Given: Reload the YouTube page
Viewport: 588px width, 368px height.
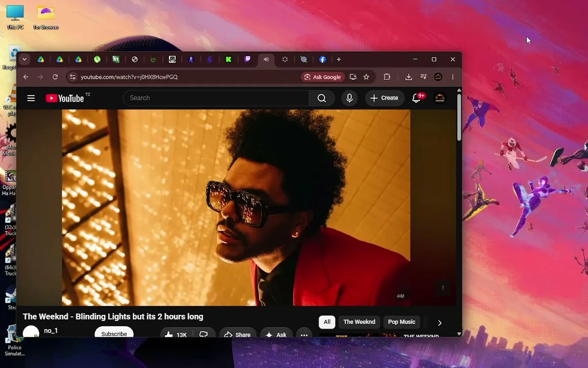Looking at the screenshot, I should [x=55, y=77].
